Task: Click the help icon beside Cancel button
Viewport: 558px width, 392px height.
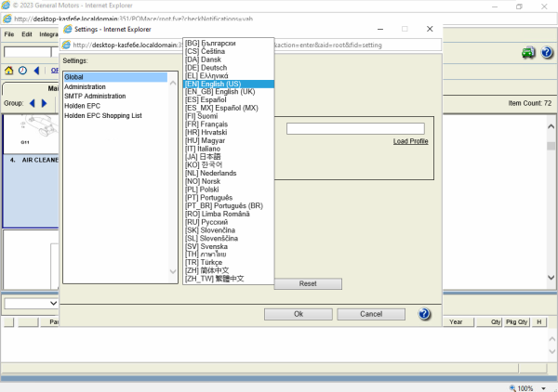Action: tap(423, 314)
